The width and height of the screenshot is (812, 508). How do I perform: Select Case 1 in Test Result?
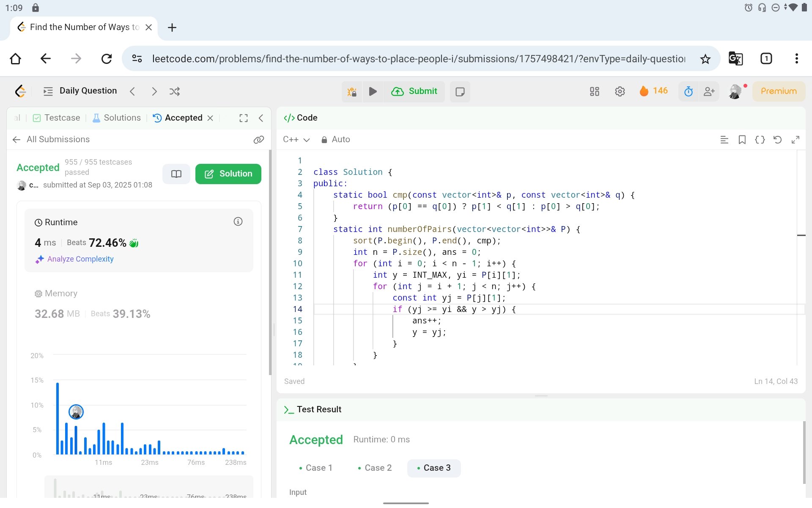tap(315, 468)
